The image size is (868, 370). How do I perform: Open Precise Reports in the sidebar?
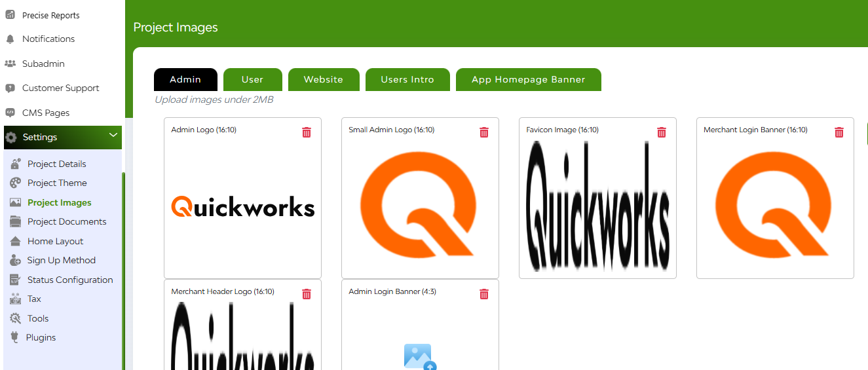click(51, 15)
